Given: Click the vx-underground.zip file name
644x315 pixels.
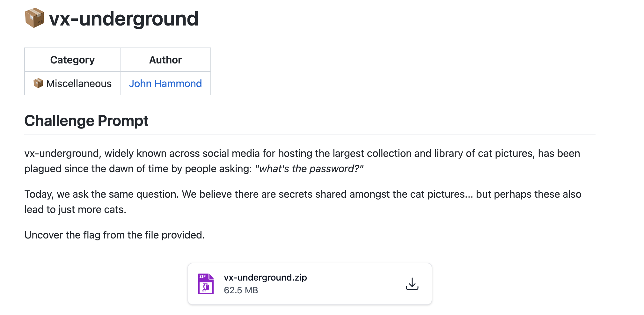Looking at the screenshot, I should (265, 277).
